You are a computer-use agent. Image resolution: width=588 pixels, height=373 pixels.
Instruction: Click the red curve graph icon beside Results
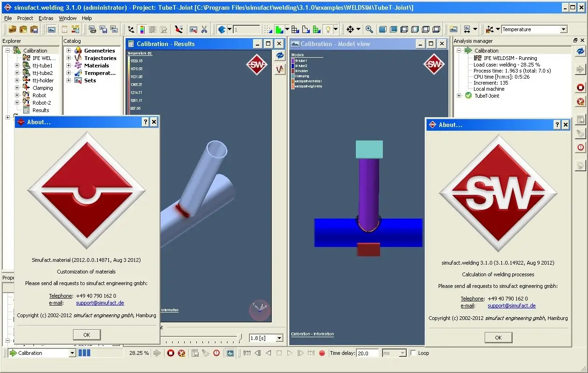coord(280,69)
